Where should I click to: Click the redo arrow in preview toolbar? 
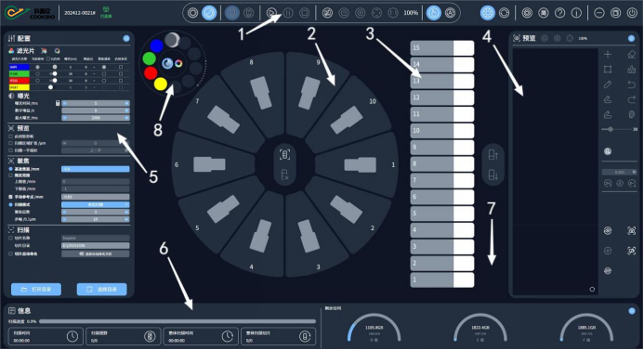click(x=632, y=99)
